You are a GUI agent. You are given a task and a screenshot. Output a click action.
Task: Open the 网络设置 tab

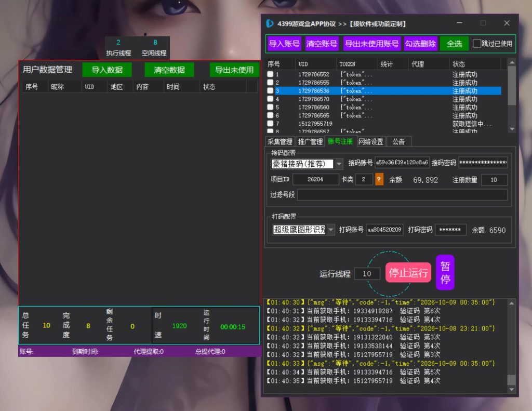371,141
